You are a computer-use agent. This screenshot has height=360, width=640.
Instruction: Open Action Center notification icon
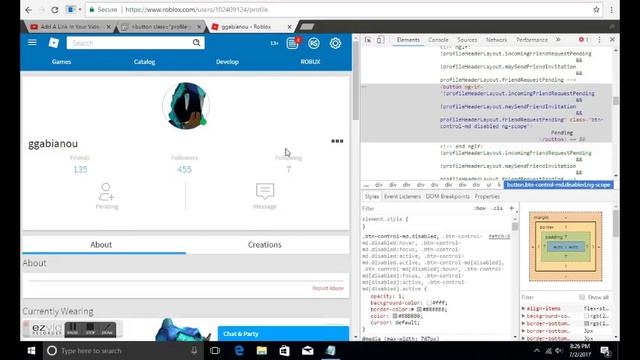coord(606,351)
